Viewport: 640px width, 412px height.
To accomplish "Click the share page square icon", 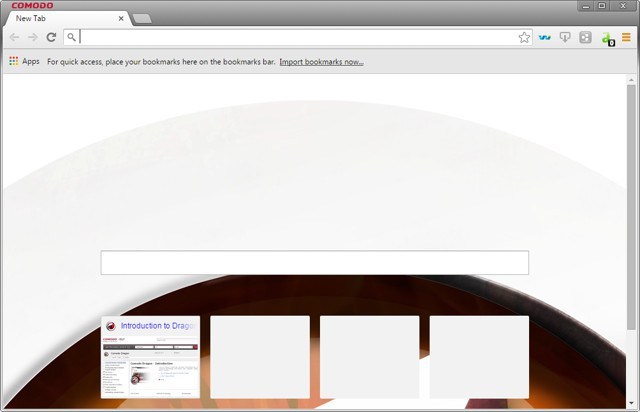I will pos(585,38).
